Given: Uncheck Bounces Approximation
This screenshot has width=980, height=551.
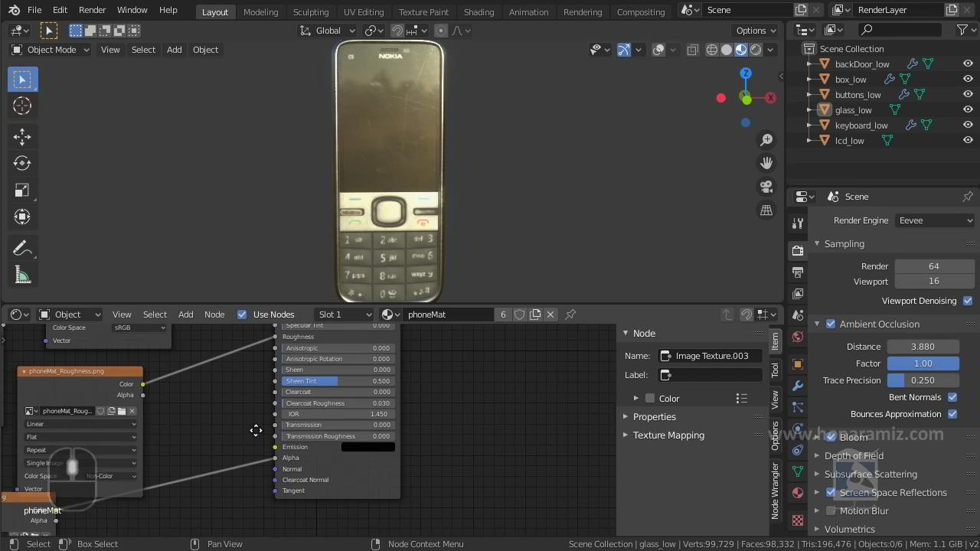Looking at the screenshot, I should [x=952, y=414].
